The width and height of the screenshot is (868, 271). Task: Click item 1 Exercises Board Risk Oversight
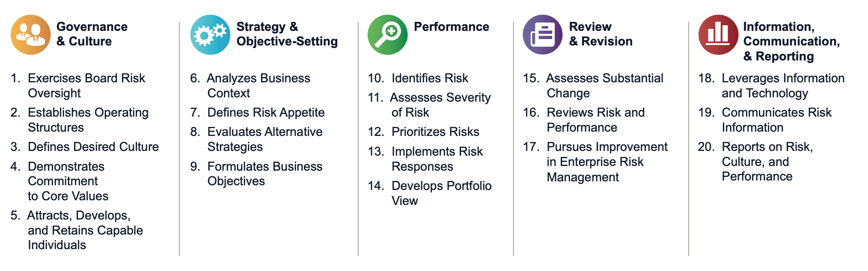tap(78, 85)
